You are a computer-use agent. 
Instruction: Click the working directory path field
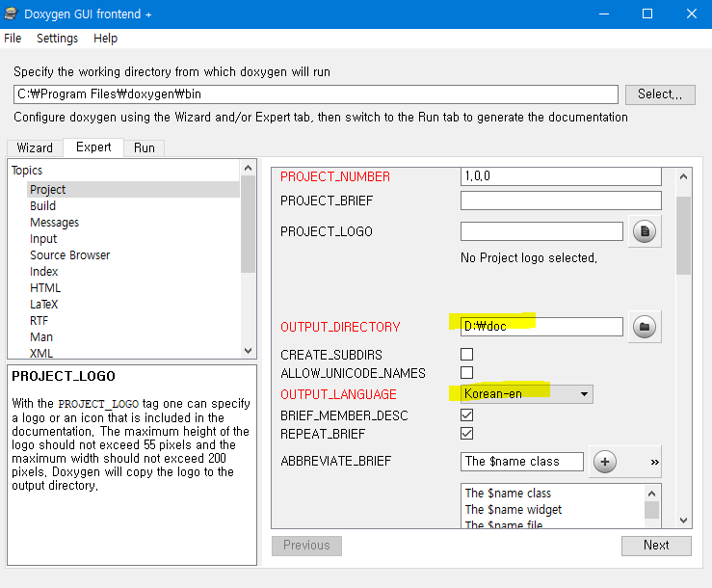point(316,94)
